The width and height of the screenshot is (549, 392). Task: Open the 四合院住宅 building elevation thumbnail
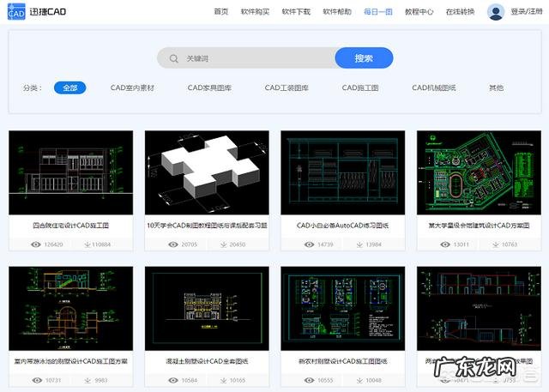point(70,172)
